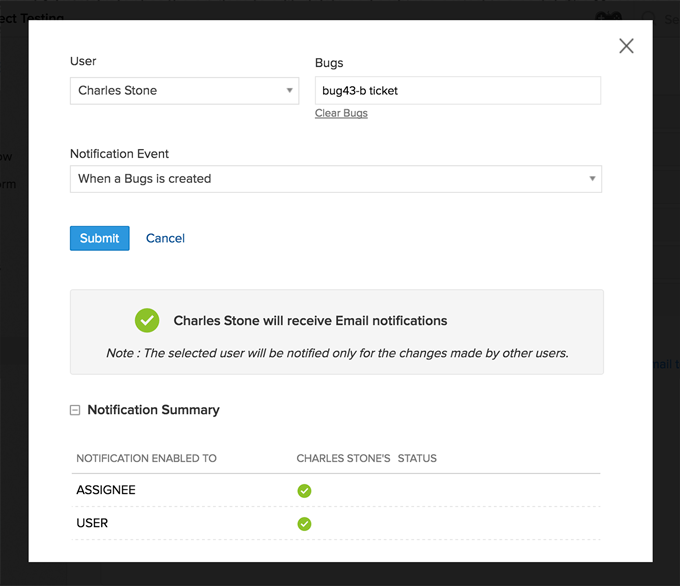Click the Cancel link
680x586 pixels.
pos(165,238)
